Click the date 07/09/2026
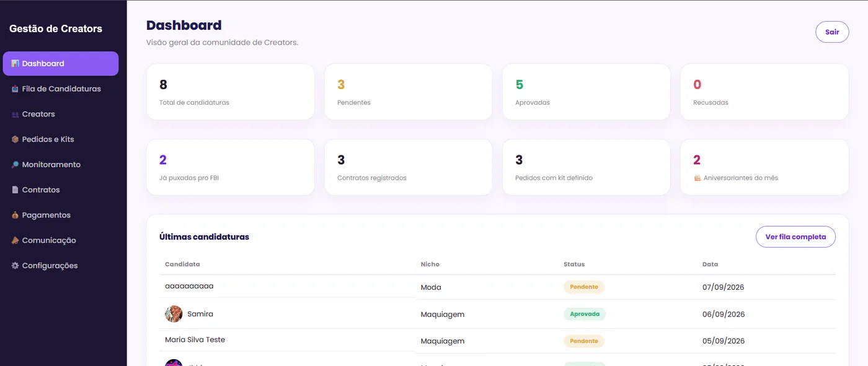Viewport: 868px width, 366px height. click(x=724, y=287)
